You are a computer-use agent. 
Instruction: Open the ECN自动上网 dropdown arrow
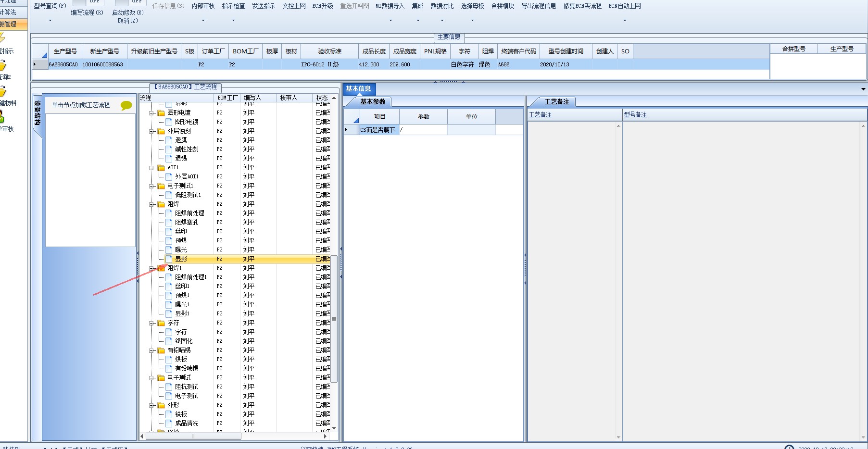pyautogui.click(x=625, y=21)
